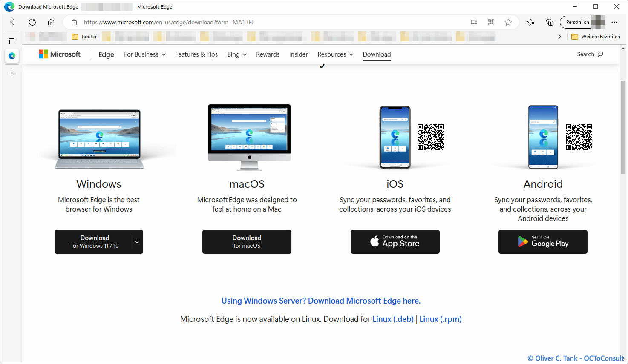Screen dimensions: 628x364
Task: Add this page to favorites star icon
Action: pyautogui.click(x=508, y=22)
